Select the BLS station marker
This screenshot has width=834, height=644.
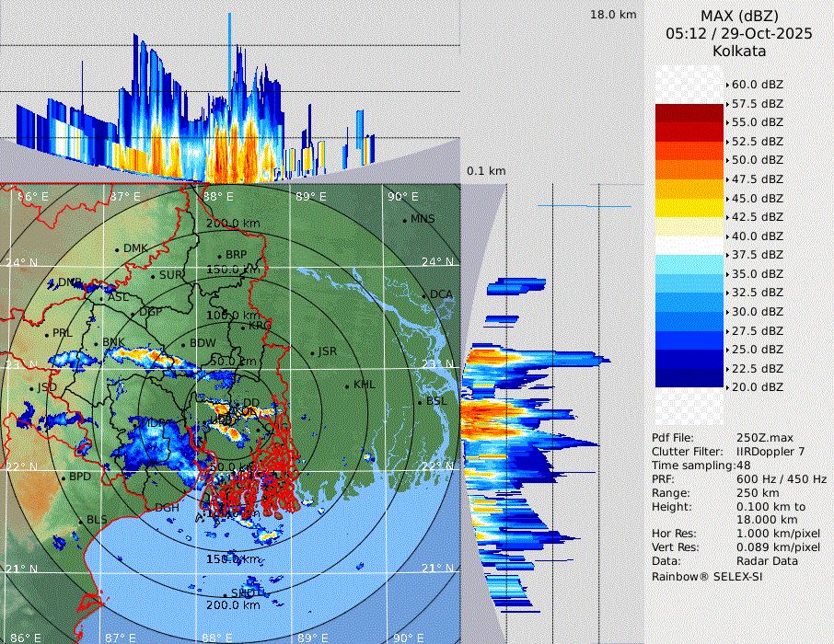(81, 522)
